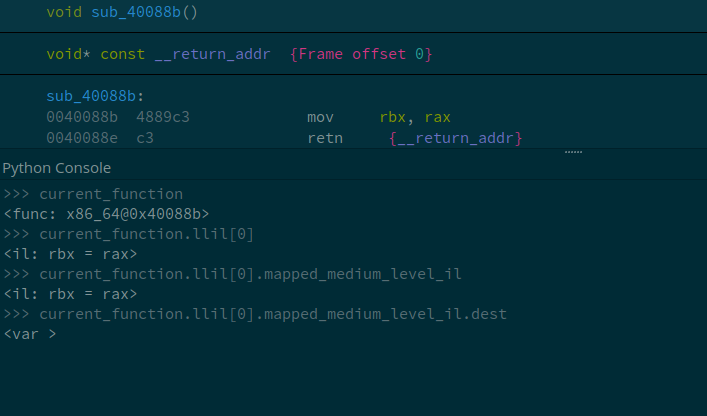
Task: Click the rbx register operand
Action: click(x=392, y=117)
